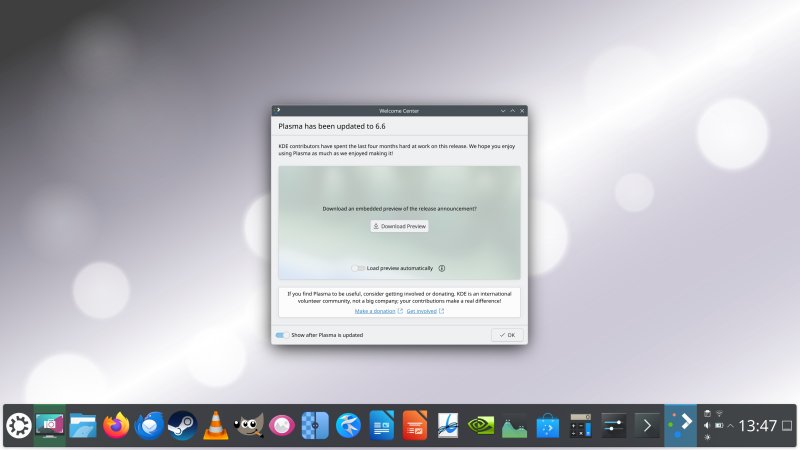This screenshot has height=450, width=800.
Task: Open Dolphin file manager folder icon
Action: (83, 426)
